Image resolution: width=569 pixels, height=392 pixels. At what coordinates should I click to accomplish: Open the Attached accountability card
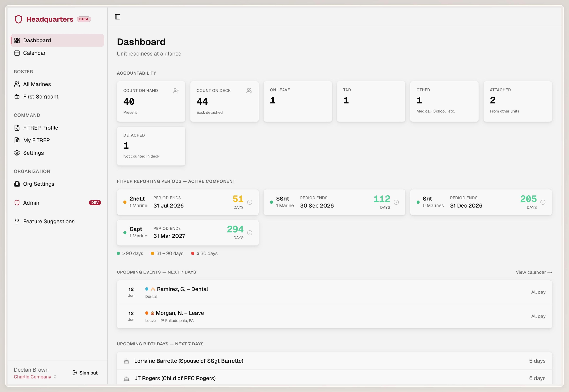(518, 101)
